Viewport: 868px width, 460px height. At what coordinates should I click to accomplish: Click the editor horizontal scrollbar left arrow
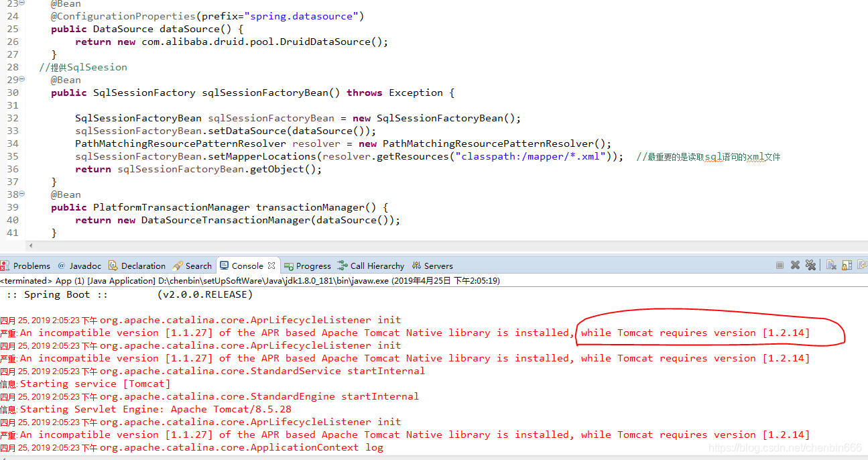30,246
